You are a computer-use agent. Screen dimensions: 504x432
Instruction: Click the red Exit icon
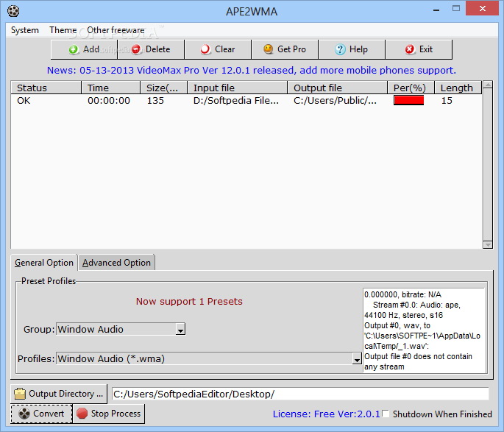[x=410, y=49]
